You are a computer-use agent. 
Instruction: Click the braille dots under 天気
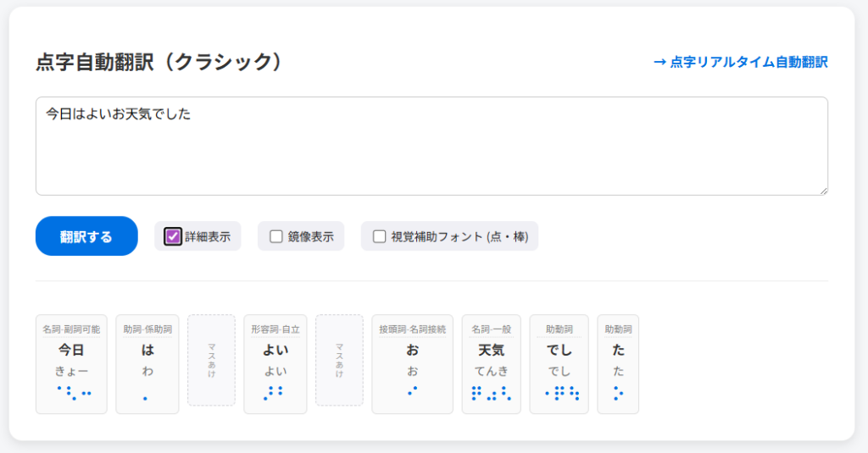tap(491, 393)
